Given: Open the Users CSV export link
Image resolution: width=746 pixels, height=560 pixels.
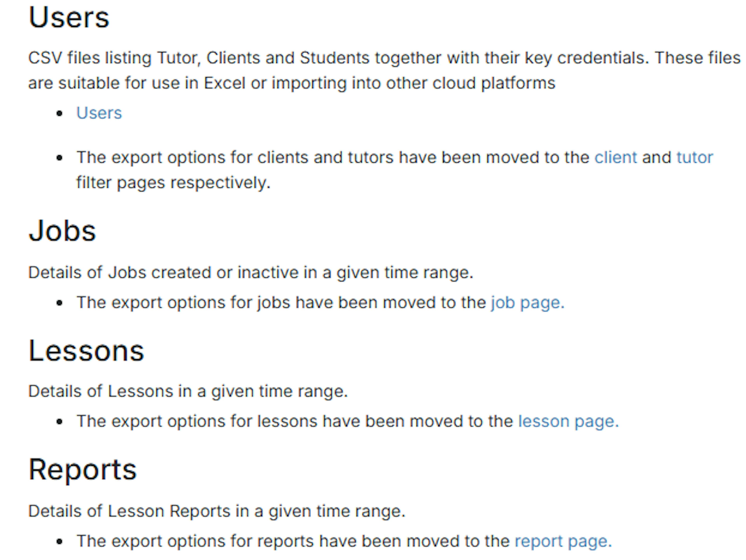Looking at the screenshot, I should point(99,113).
